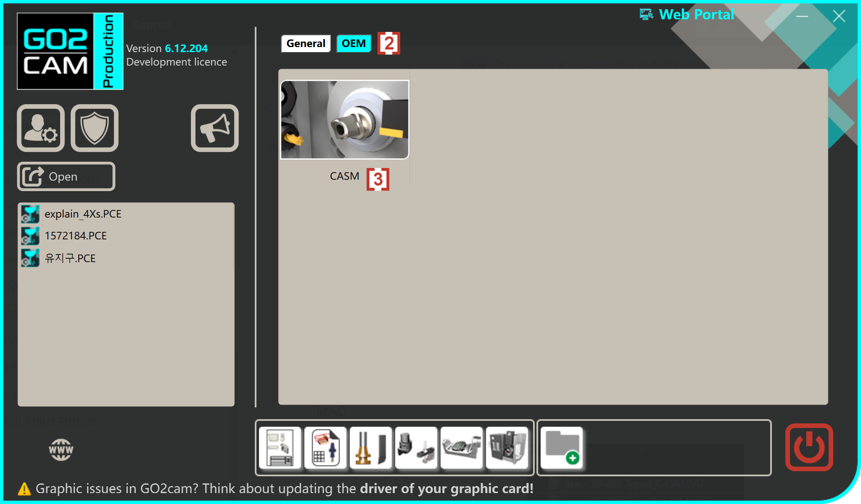Screen dimensions: 861x504
Task: Click the Open file button
Action: pos(66,176)
